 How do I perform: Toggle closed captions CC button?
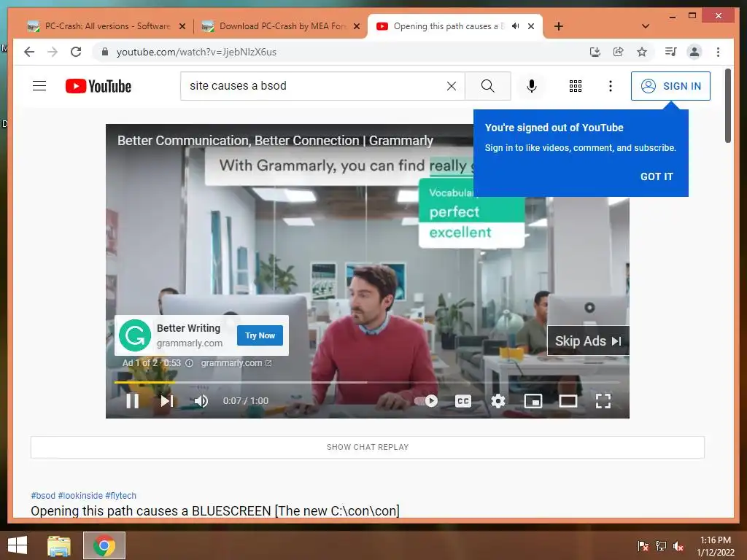463,401
